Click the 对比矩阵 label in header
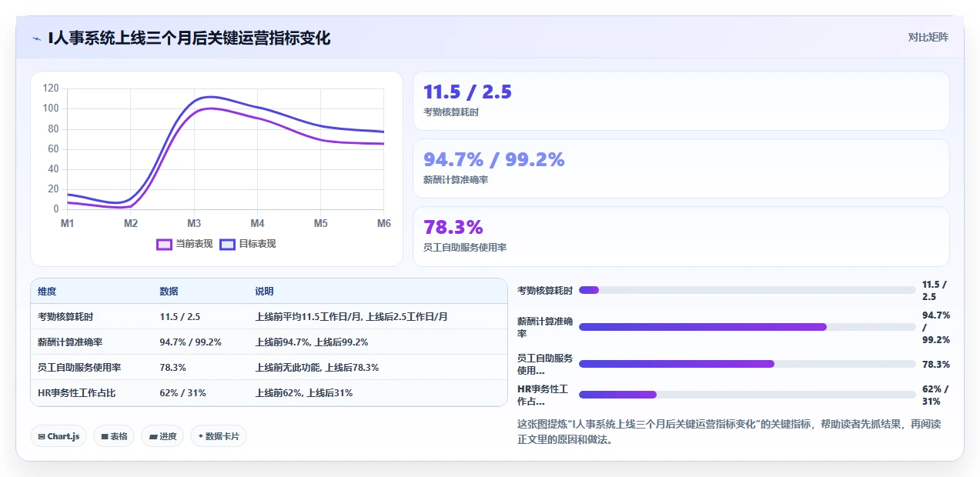This screenshot has height=477, width=980. (x=928, y=37)
